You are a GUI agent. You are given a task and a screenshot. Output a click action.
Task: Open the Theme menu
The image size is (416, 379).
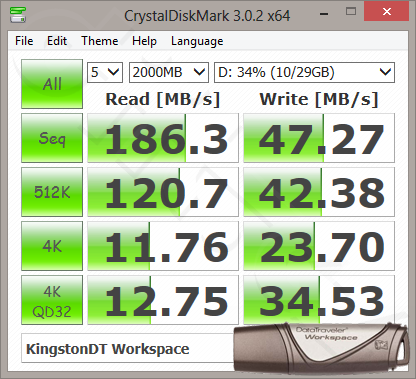coord(100,41)
